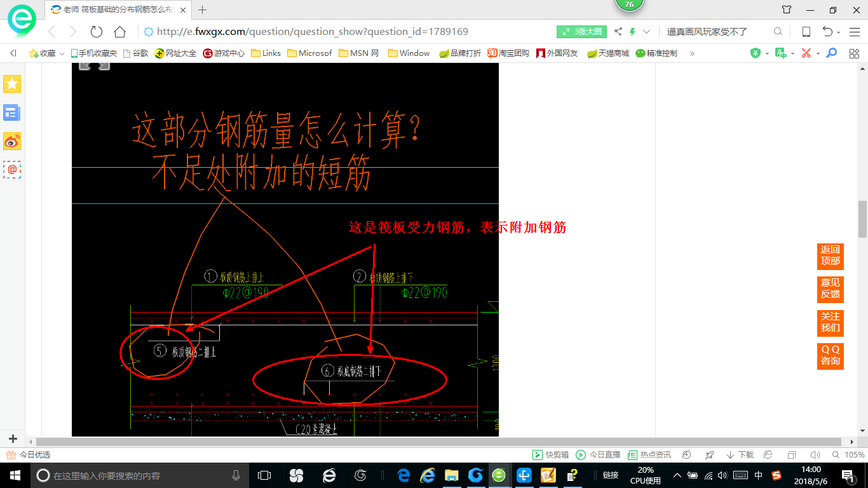Viewport: 868px width, 488px height.
Task: Expand the address bar dropdown chevron
Action: (647, 32)
